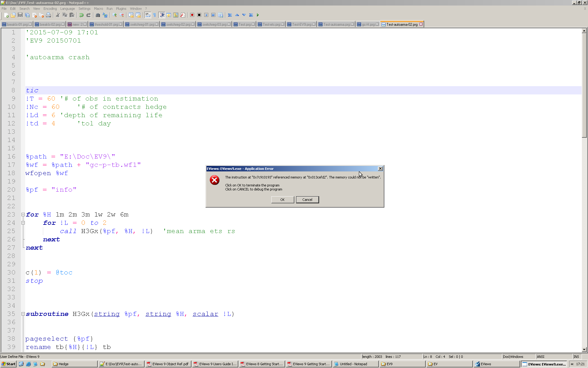Collapse the subroutine H3Gx fold marker
The height and width of the screenshot is (368, 588).
click(23, 314)
